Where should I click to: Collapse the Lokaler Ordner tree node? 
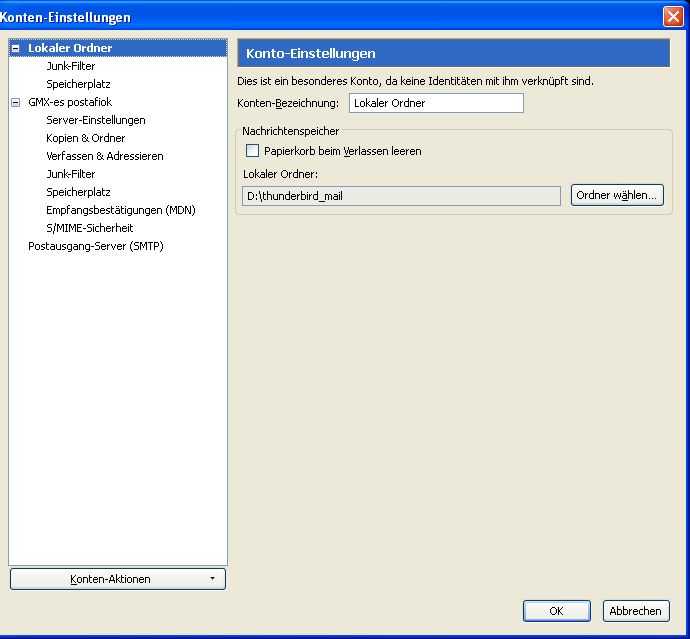click(x=16, y=48)
